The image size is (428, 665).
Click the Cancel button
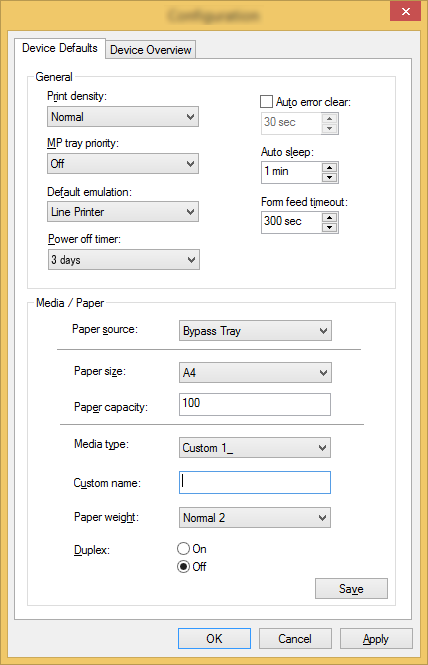[295, 639]
